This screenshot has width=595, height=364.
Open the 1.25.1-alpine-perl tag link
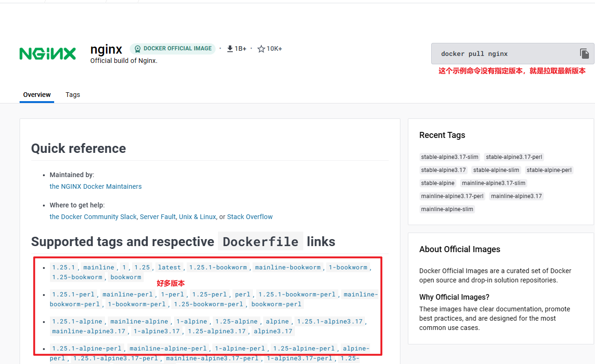pos(87,349)
